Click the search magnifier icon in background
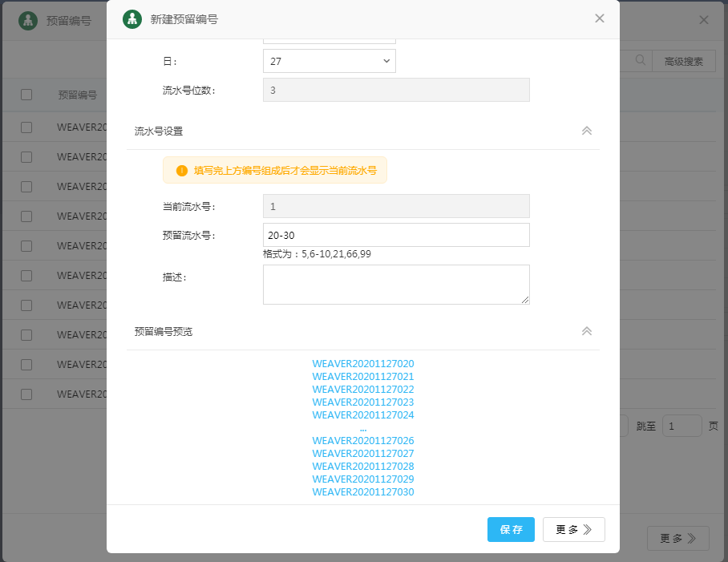The width and height of the screenshot is (728, 562). tap(641, 60)
